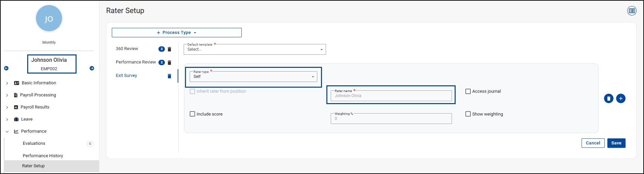This screenshot has width=644, height=174.
Task: Delete the 360 Review process type
Action: (x=169, y=49)
